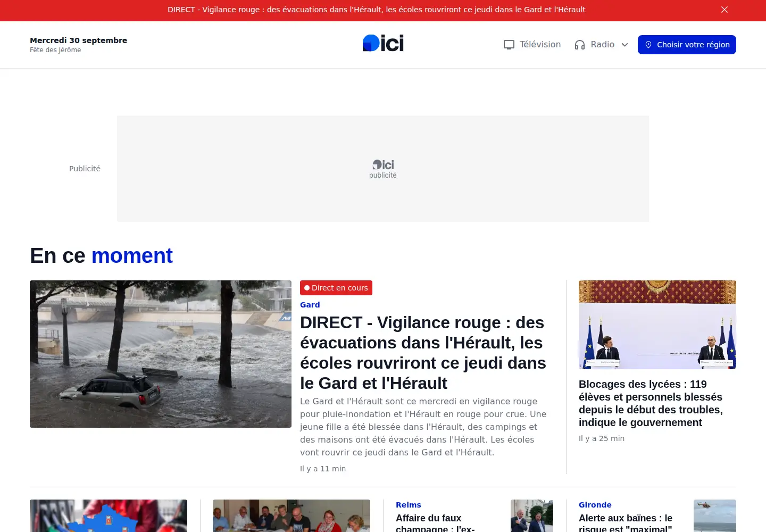Click the headphones Radio icon
This screenshot has width=766, height=532.
click(580, 45)
